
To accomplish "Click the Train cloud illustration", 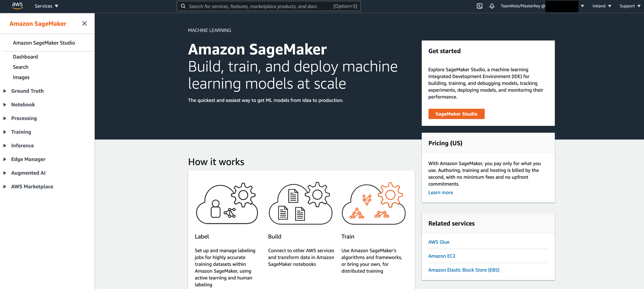I will click(374, 203).
